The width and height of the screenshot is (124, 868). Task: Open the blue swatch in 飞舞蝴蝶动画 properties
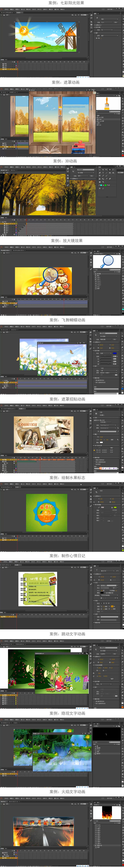coord(115,354)
